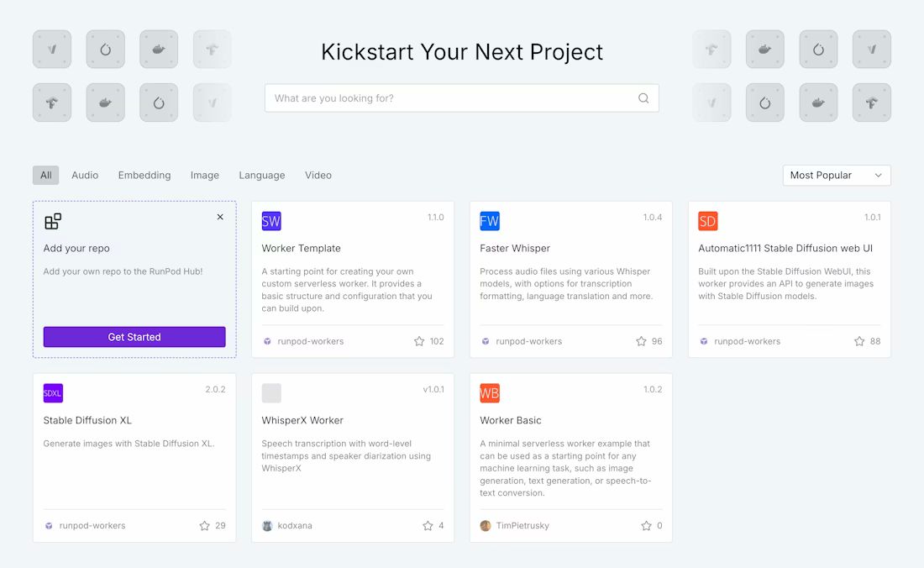Image resolution: width=924 pixels, height=568 pixels.
Task: Click the SD Automatic1111 logo icon
Action: tap(708, 221)
